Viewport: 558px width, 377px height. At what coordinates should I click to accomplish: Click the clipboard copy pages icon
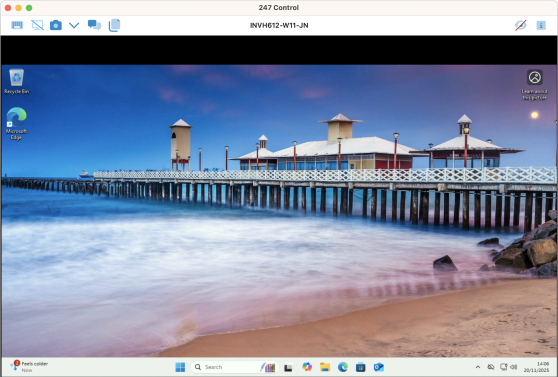point(114,25)
